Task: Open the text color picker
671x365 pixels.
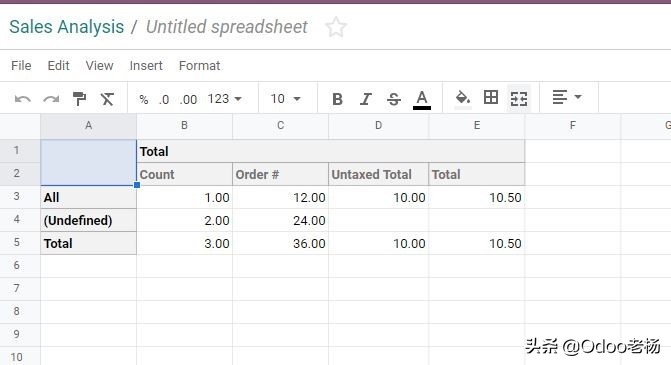Action: click(x=422, y=100)
